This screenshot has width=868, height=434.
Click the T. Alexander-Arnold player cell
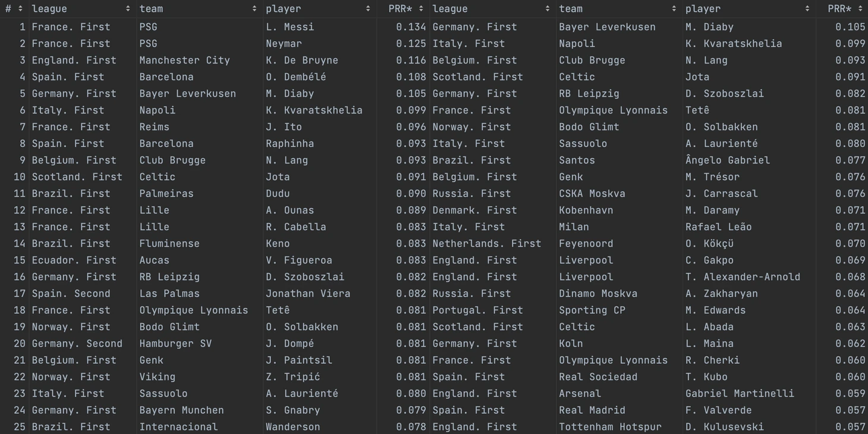tap(742, 276)
